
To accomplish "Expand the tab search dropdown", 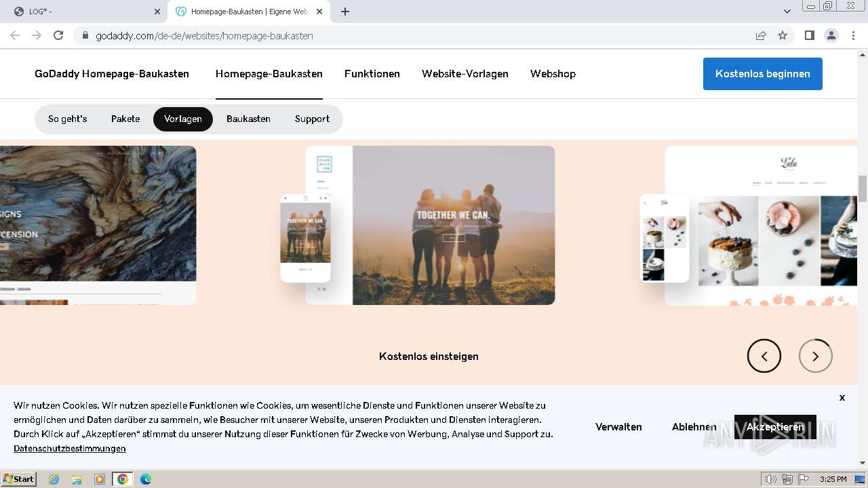I will coord(787,12).
